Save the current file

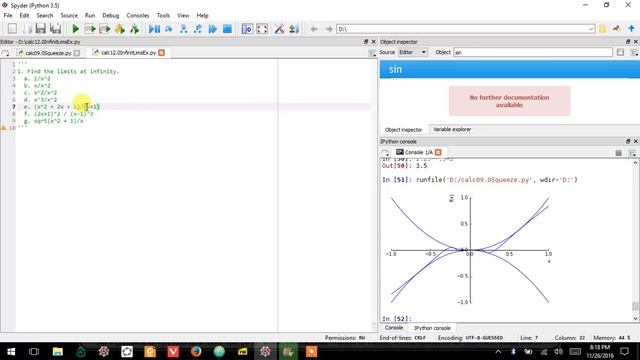pyautogui.click(x=40, y=29)
